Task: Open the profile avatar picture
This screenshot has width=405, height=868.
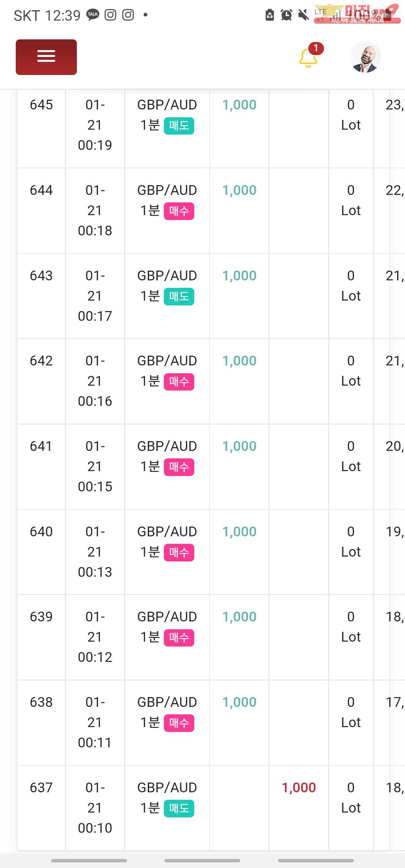Action: 365,57
